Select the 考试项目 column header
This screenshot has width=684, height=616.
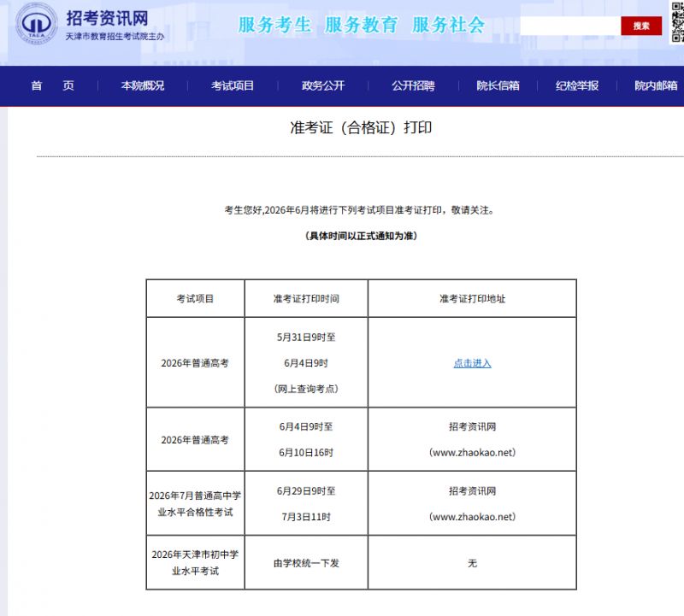click(195, 299)
